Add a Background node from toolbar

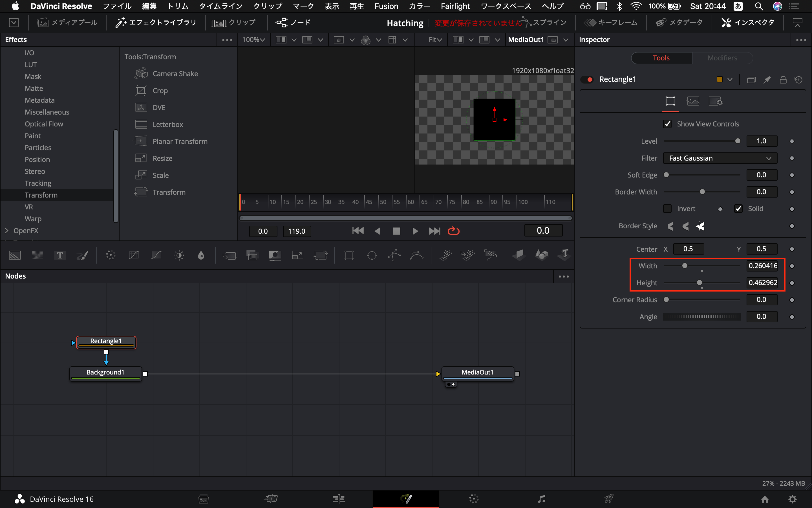(15, 255)
